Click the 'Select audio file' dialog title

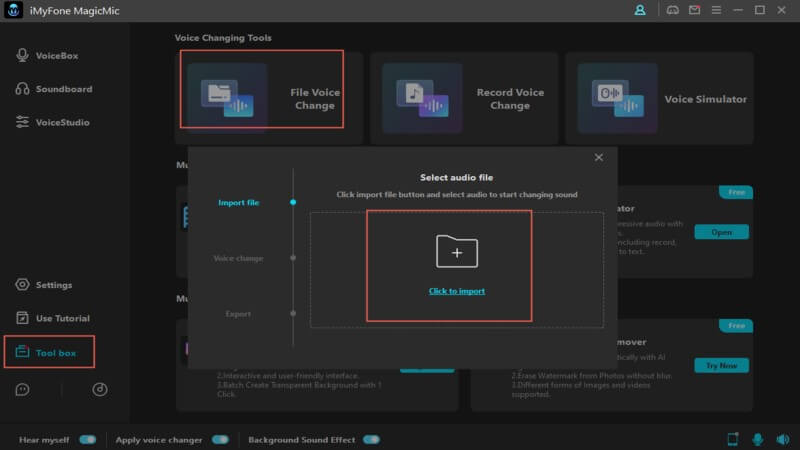click(457, 178)
